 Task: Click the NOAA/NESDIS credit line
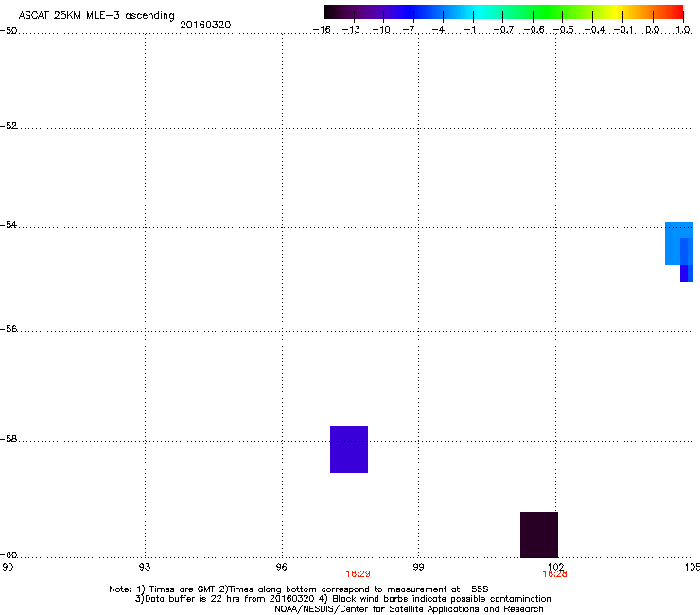point(409,609)
